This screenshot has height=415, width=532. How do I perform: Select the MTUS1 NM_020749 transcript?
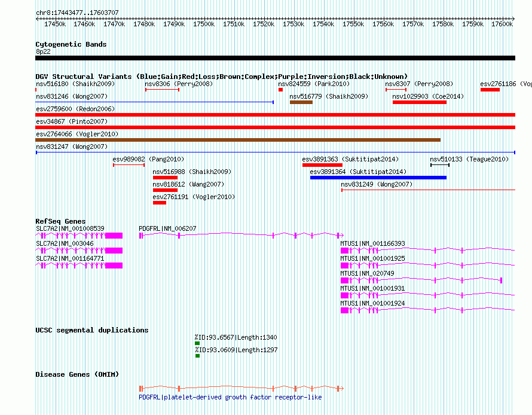tap(421, 280)
